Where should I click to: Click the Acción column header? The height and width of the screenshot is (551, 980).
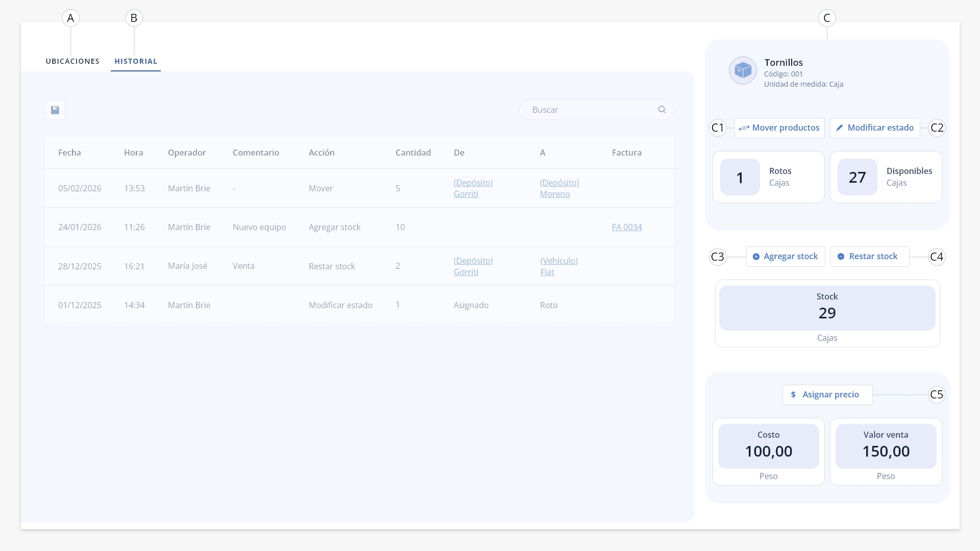(x=322, y=153)
